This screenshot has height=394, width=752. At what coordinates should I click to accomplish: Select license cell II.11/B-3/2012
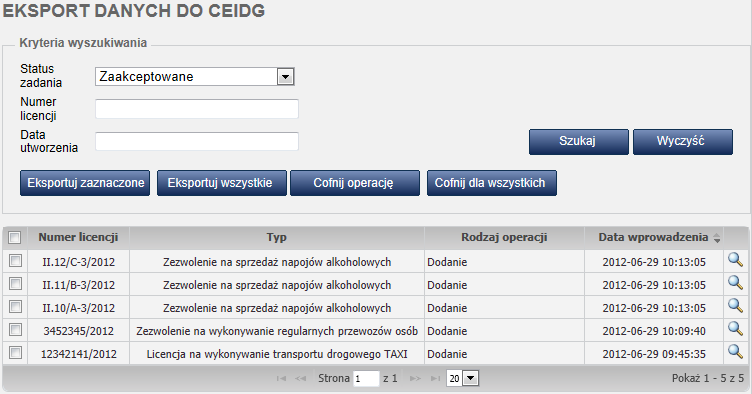[79, 285]
